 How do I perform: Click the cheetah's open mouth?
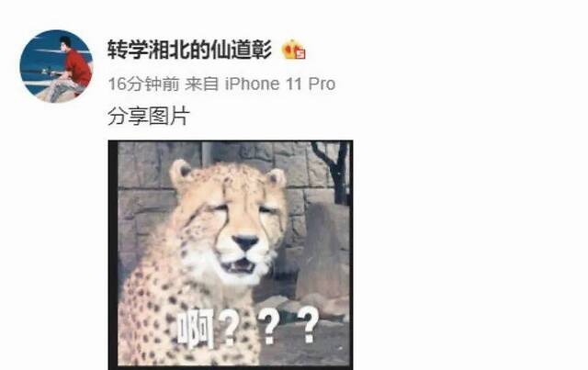point(239,266)
